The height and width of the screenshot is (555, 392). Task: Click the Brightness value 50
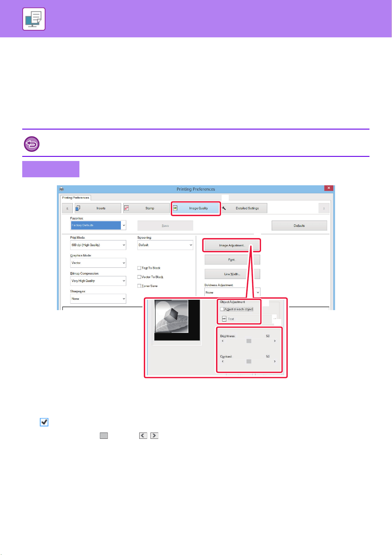pyautogui.click(x=268, y=336)
